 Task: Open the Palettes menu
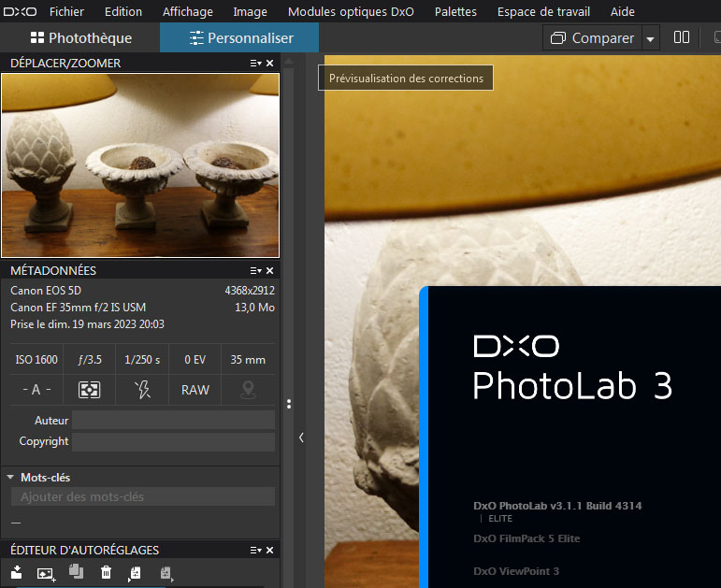point(455,11)
